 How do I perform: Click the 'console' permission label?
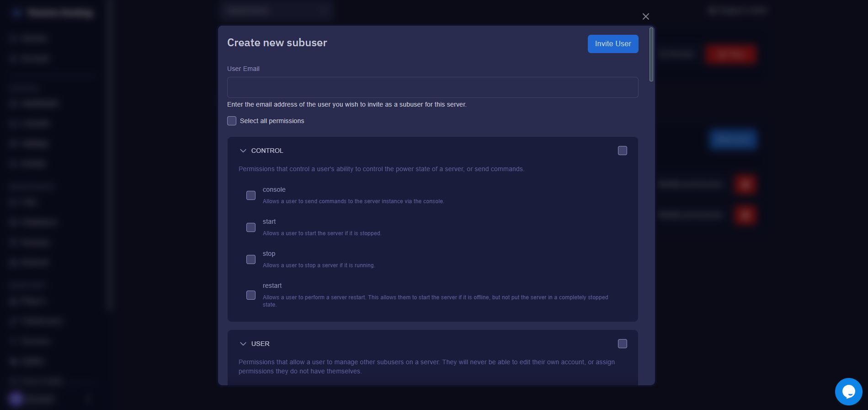point(274,189)
